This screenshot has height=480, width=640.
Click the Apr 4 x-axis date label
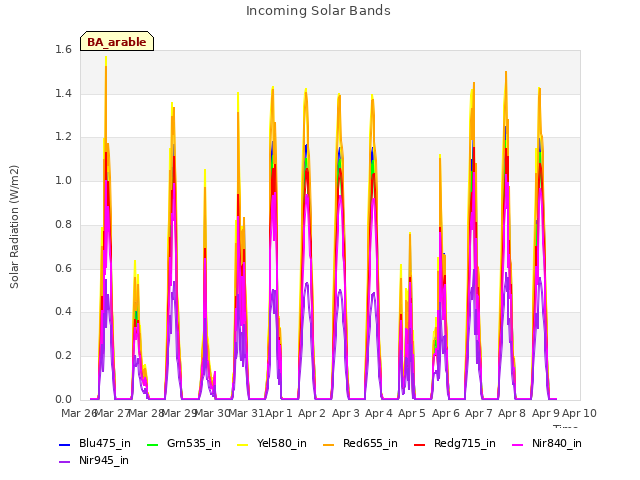379,413
